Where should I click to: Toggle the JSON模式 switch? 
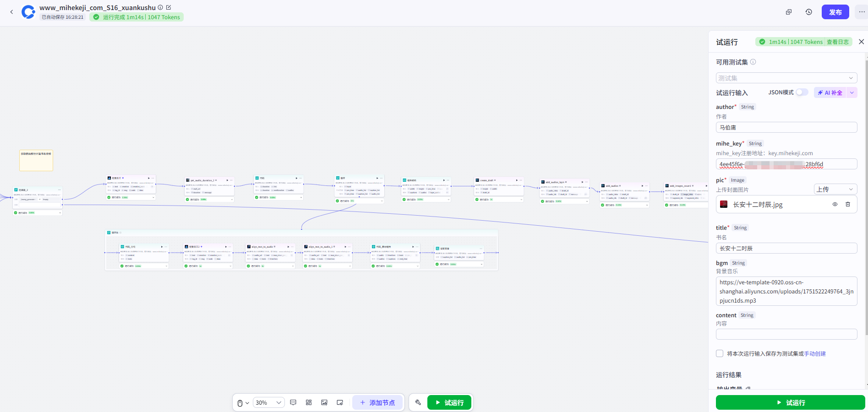pyautogui.click(x=802, y=92)
